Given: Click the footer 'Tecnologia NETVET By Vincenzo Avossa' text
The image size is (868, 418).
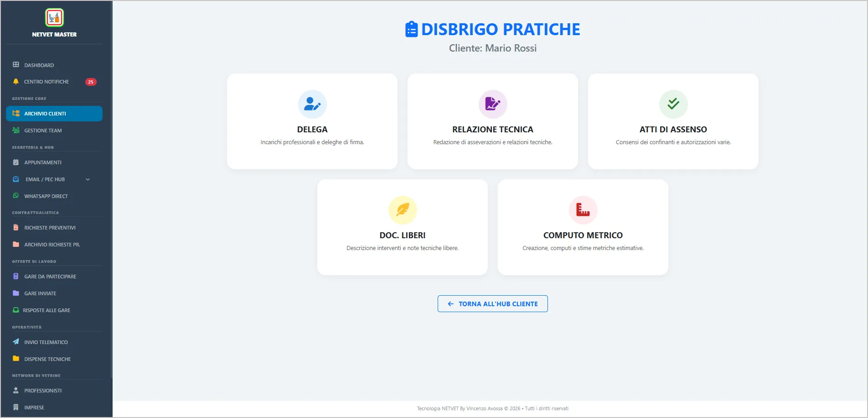Looking at the screenshot, I should pos(460,408).
